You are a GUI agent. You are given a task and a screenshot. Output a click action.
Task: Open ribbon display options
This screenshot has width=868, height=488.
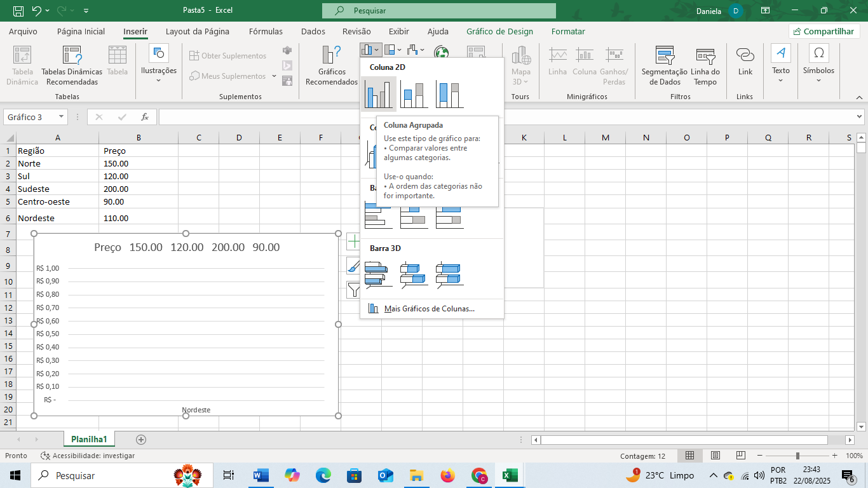pos(766,11)
